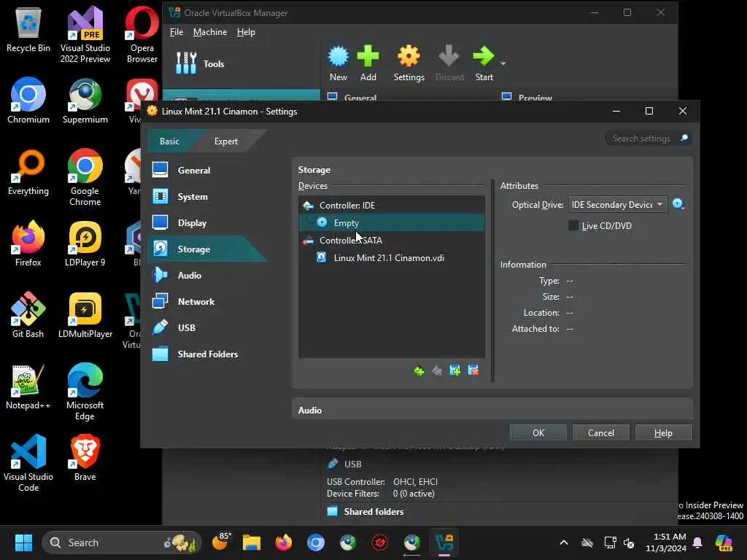Show hidden tray icons chevron
The height and width of the screenshot is (560, 747).
[x=564, y=542]
